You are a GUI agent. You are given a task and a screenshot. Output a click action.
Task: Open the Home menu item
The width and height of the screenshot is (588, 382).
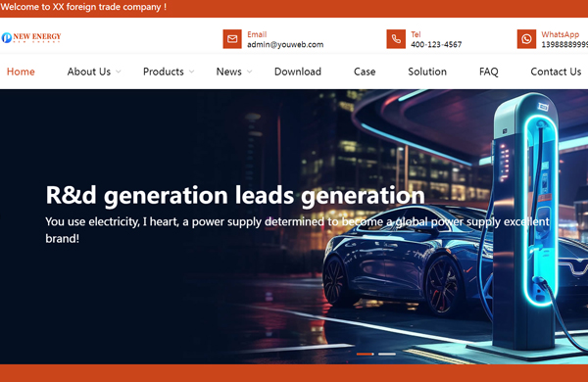tap(21, 72)
